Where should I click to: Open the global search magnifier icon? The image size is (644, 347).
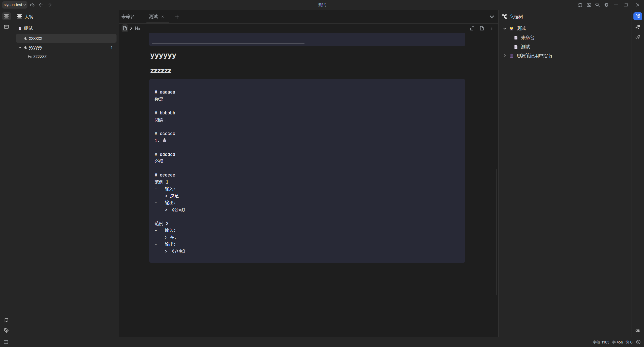tap(597, 5)
